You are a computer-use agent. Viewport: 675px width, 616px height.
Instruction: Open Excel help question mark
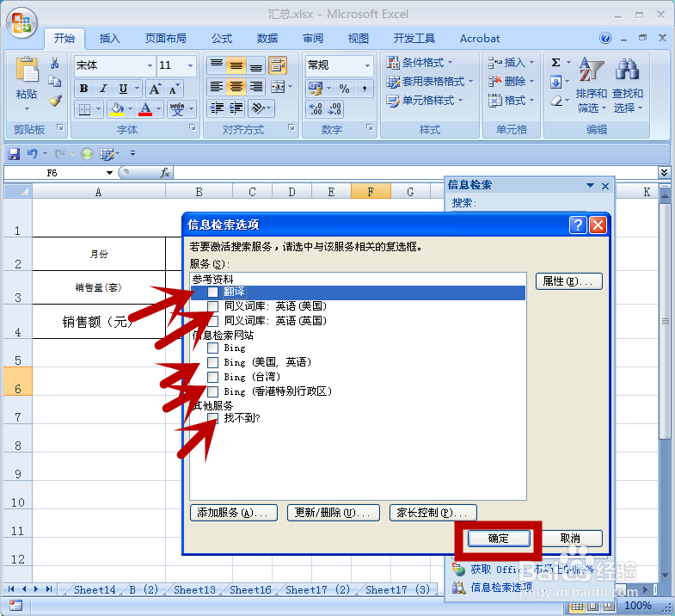(605, 38)
